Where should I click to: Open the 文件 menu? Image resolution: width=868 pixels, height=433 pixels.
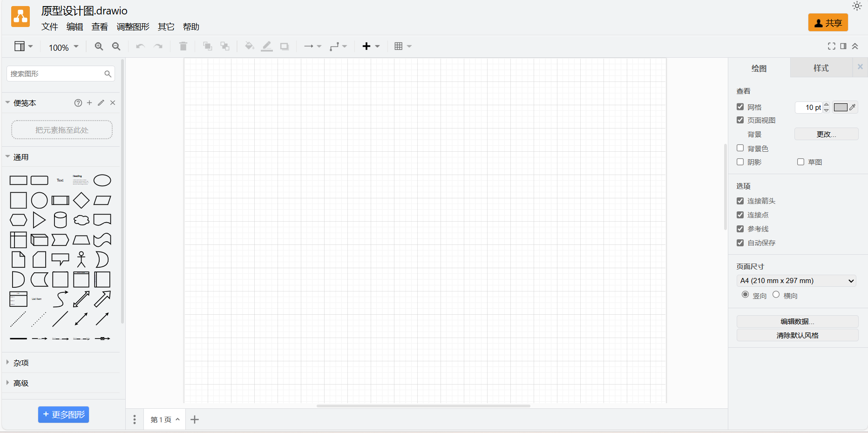click(50, 27)
